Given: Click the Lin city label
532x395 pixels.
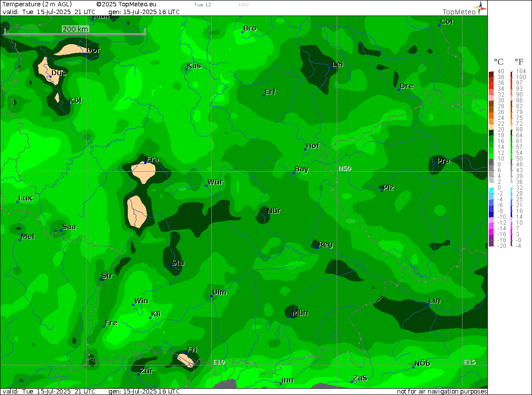Looking at the screenshot, I should click(435, 300).
